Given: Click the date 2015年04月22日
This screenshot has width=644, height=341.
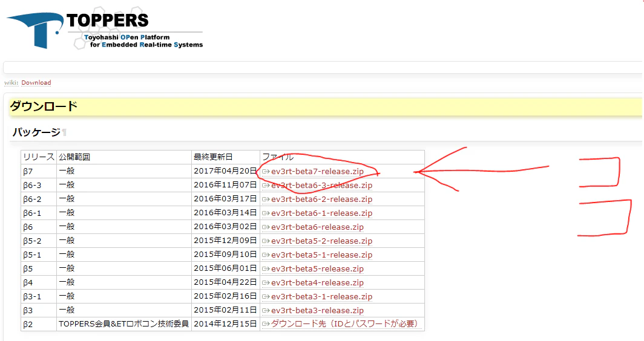Looking at the screenshot, I should coord(225,283).
